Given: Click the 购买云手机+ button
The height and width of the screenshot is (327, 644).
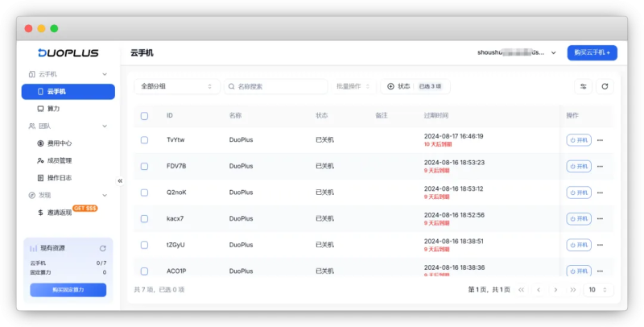Looking at the screenshot, I should click(x=592, y=52).
